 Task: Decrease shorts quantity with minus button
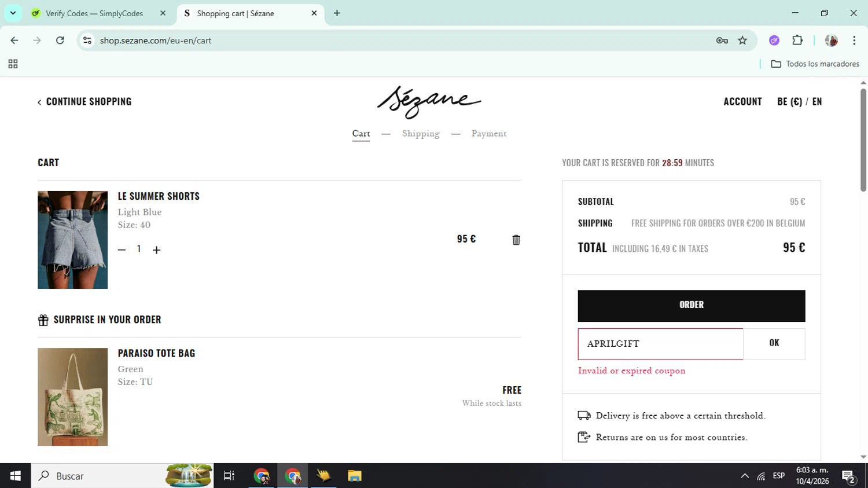[x=122, y=249]
